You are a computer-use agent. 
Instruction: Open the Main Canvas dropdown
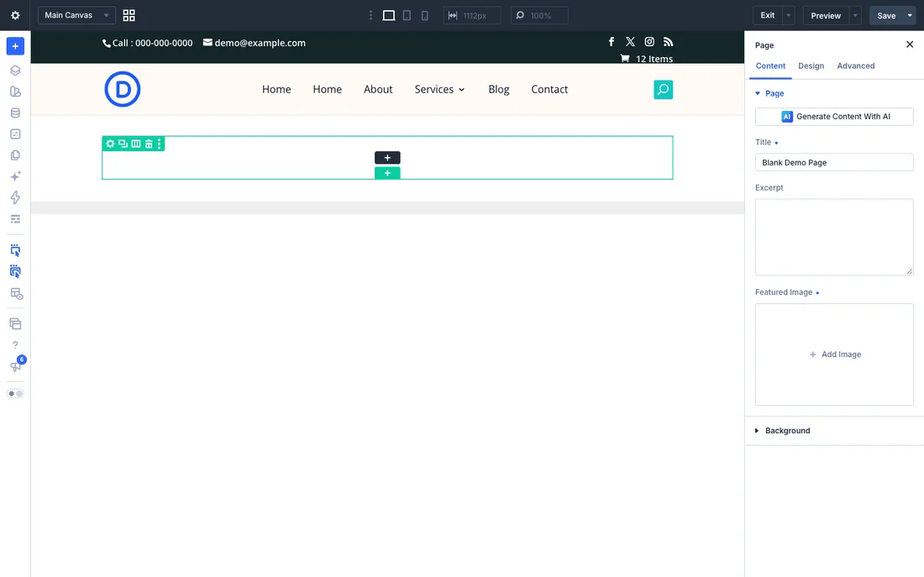pyautogui.click(x=76, y=15)
